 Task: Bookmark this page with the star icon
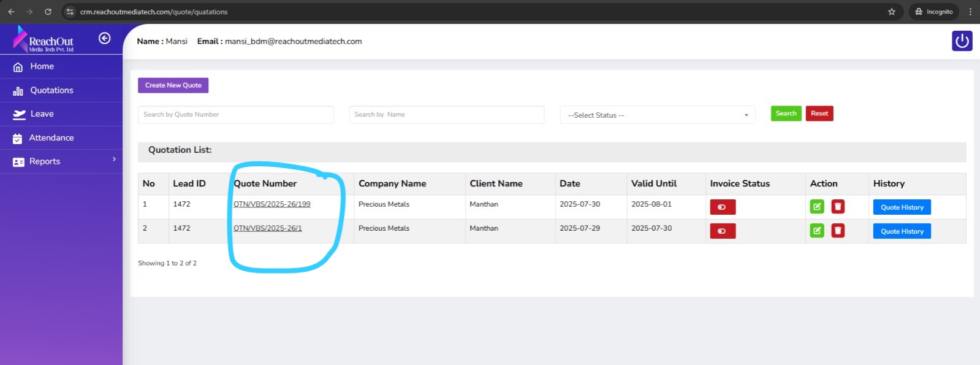891,12
